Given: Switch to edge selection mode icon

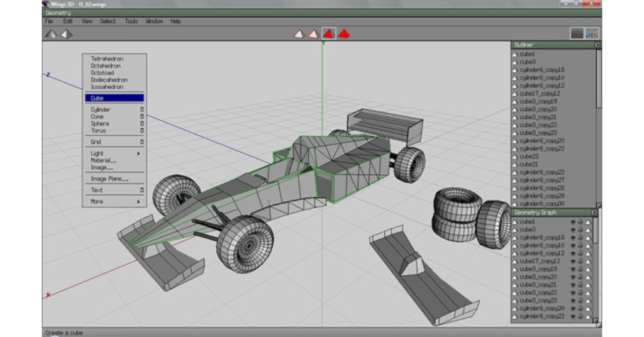Looking at the screenshot, I should point(314,34).
